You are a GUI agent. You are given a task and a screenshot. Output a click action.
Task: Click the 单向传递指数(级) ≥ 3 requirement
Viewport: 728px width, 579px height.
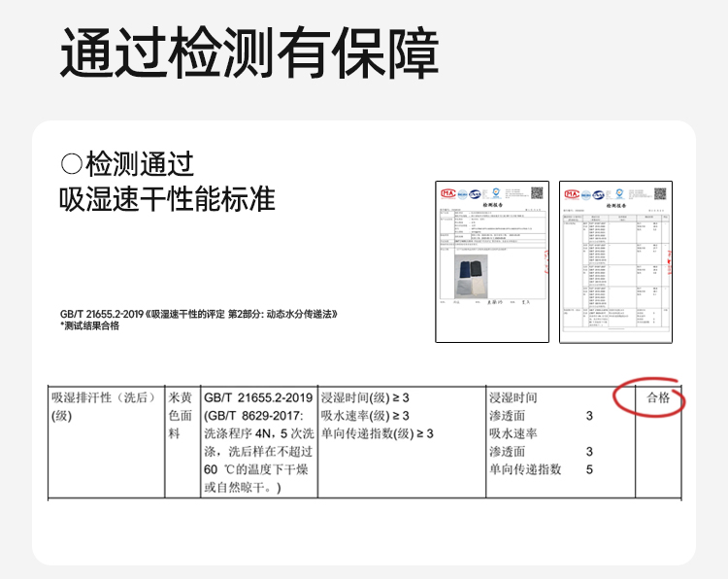click(x=377, y=433)
